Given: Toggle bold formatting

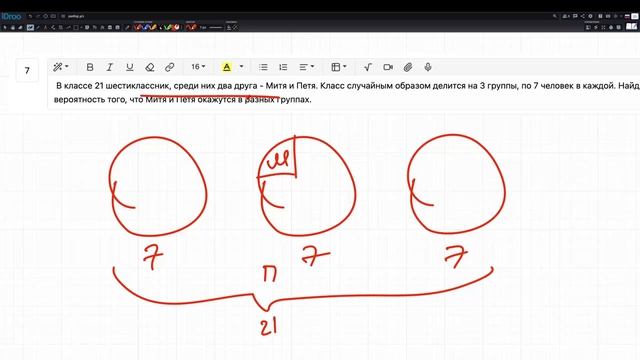Looking at the screenshot, I should [90, 67].
